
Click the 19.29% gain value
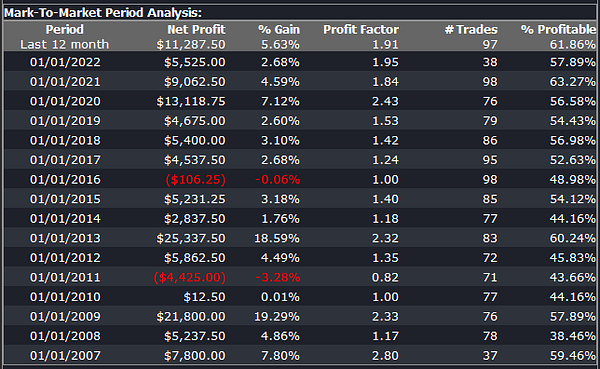pos(277,317)
